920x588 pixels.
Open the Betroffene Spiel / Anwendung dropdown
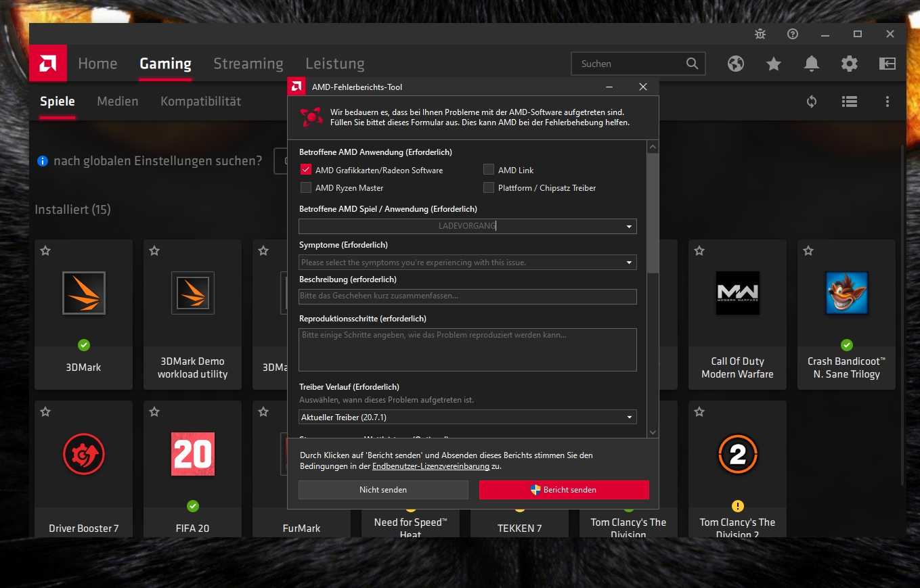point(468,226)
